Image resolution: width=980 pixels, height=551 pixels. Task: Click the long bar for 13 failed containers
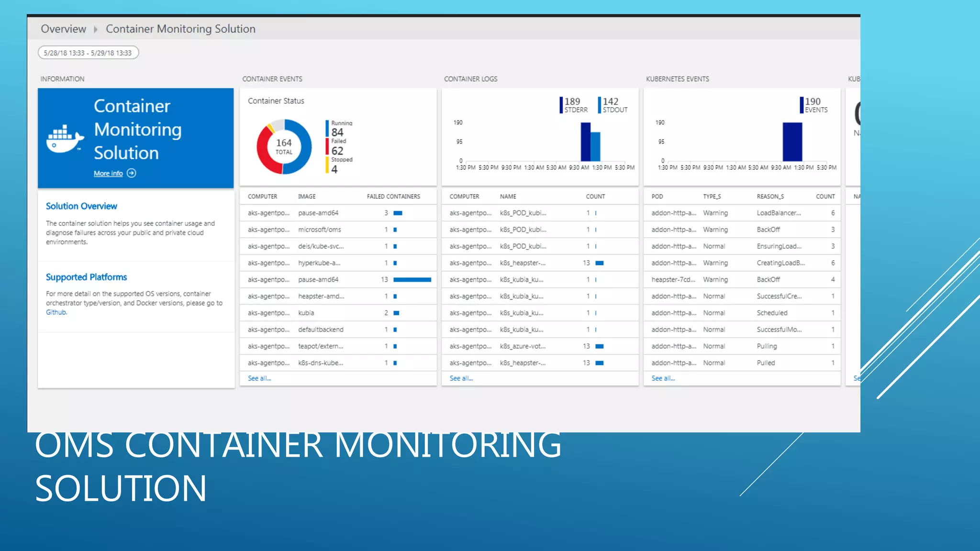(x=412, y=280)
